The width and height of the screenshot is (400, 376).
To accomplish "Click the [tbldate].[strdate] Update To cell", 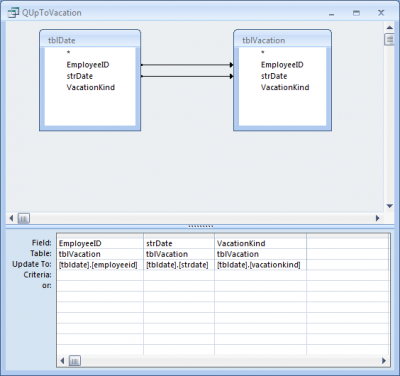I will [x=179, y=265].
